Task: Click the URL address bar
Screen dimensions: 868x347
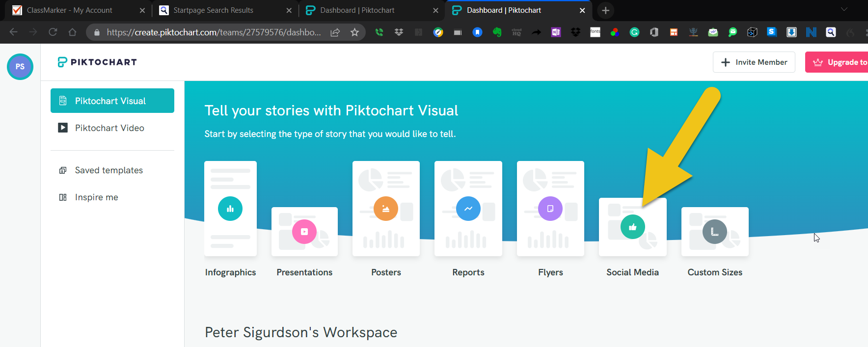Action: [x=214, y=32]
